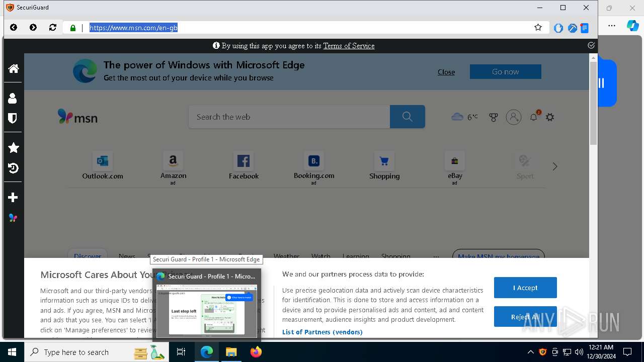Open favorites star in the sidebar

[x=14, y=147]
